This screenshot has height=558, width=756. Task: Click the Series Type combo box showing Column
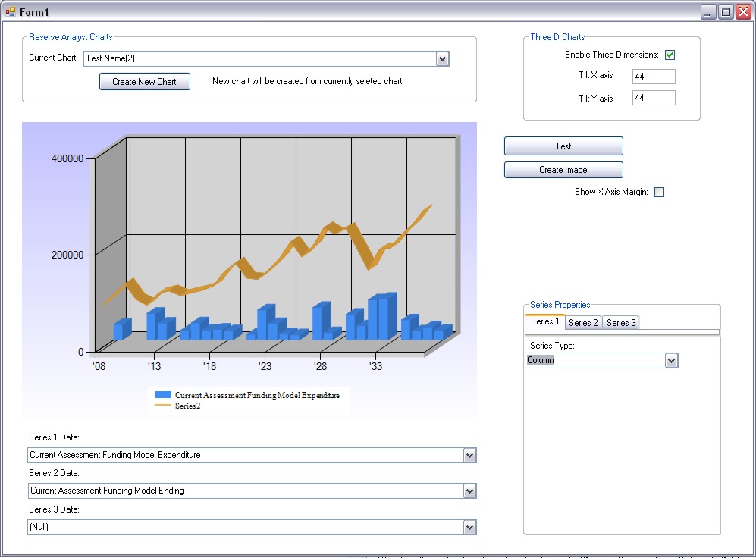[x=601, y=360]
